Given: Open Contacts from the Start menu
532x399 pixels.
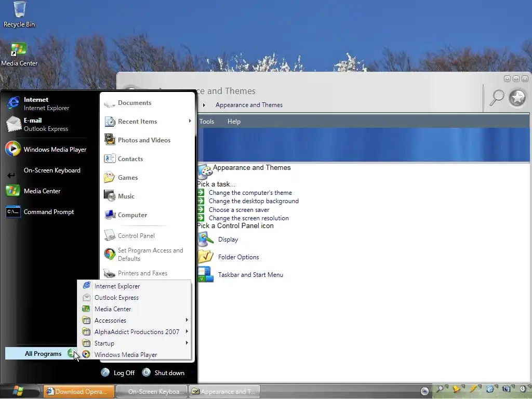Looking at the screenshot, I should (x=124, y=159).
